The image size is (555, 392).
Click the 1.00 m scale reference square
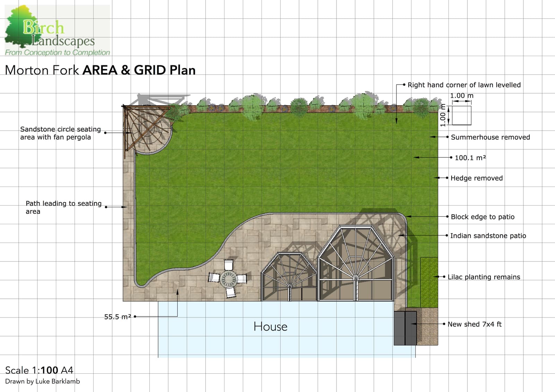click(461, 115)
